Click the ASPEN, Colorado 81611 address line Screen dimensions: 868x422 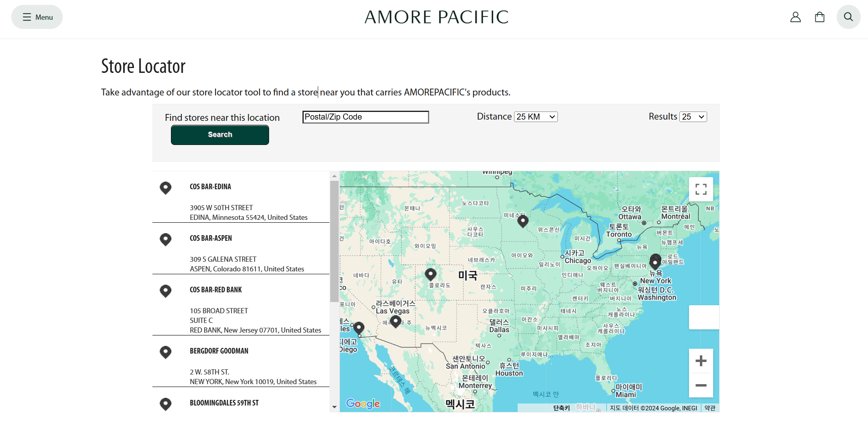(247, 269)
